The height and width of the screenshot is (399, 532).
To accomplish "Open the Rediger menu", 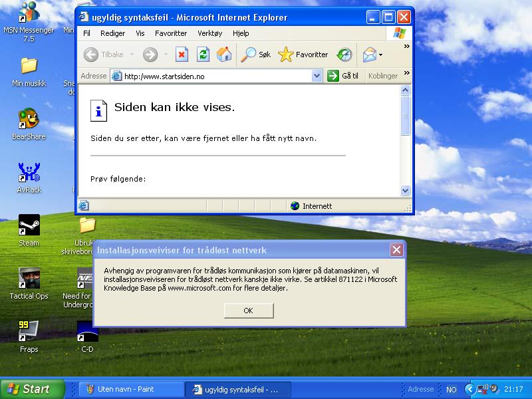I will point(112,33).
